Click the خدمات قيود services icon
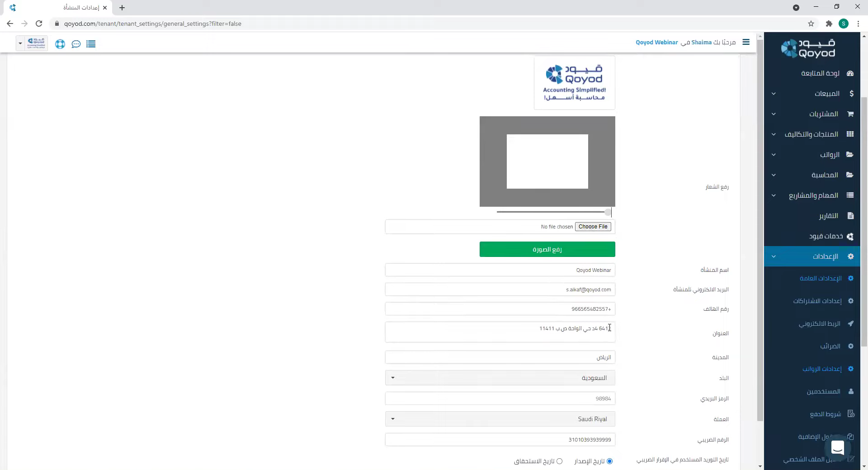This screenshot has height=470, width=868. (850, 236)
